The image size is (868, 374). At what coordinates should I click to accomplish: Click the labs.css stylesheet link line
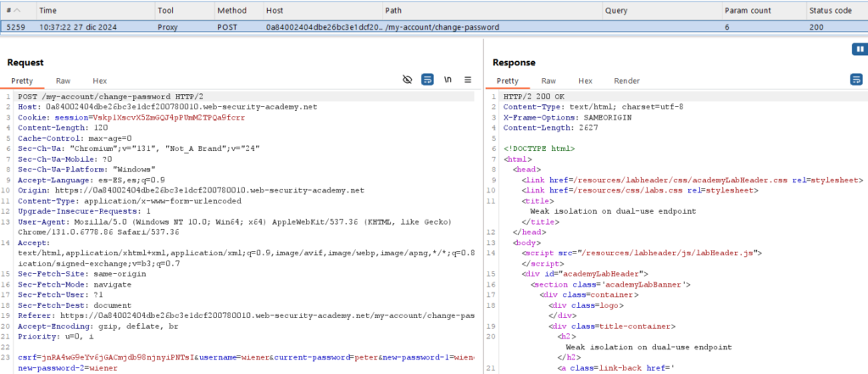coord(639,190)
